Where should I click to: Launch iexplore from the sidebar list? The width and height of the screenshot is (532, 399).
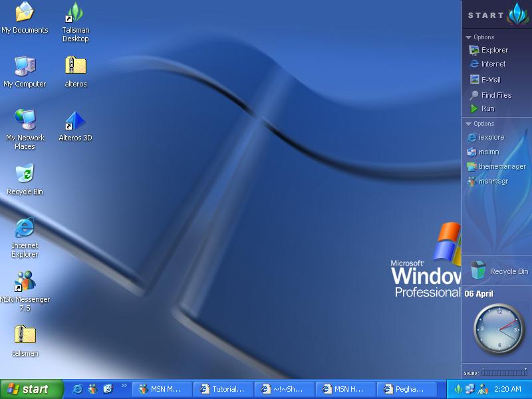[485, 138]
